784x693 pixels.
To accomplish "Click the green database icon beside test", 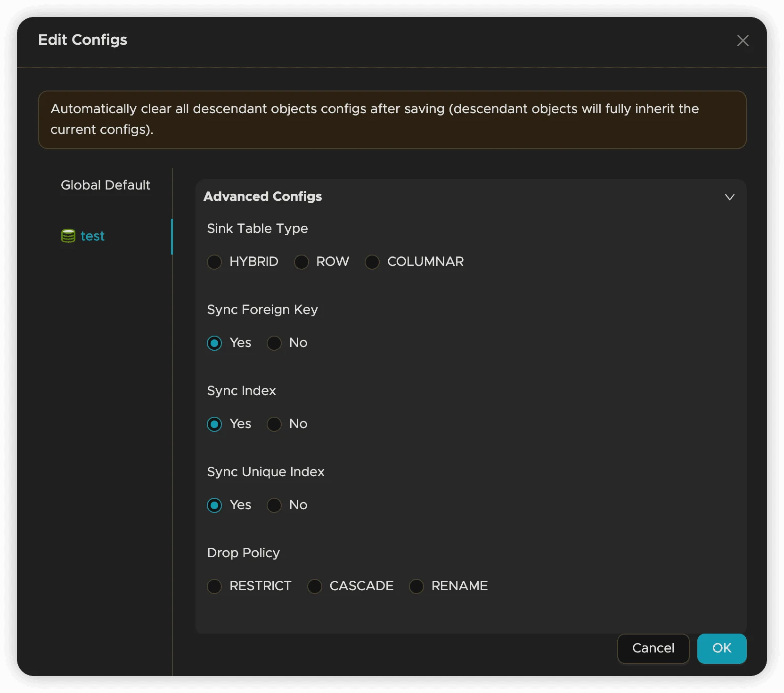I will pyautogui.click(x=68, y=236).
